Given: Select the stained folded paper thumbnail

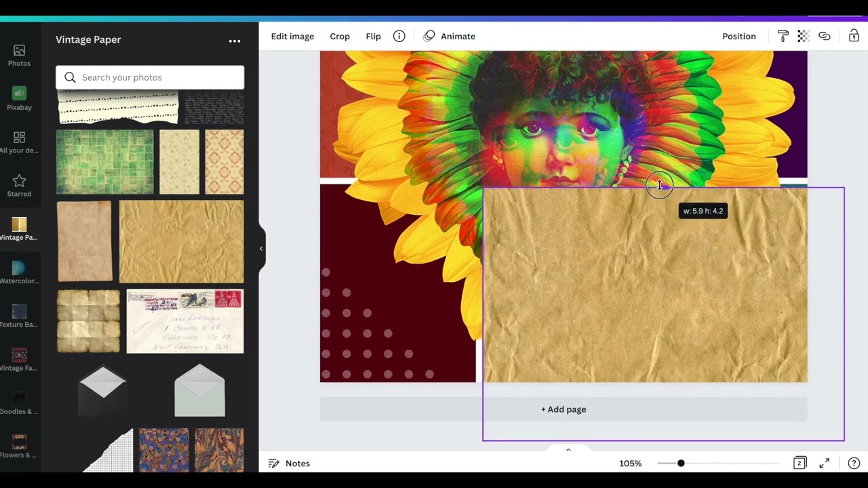Looking at the screenshot, I should pos(88,321).
